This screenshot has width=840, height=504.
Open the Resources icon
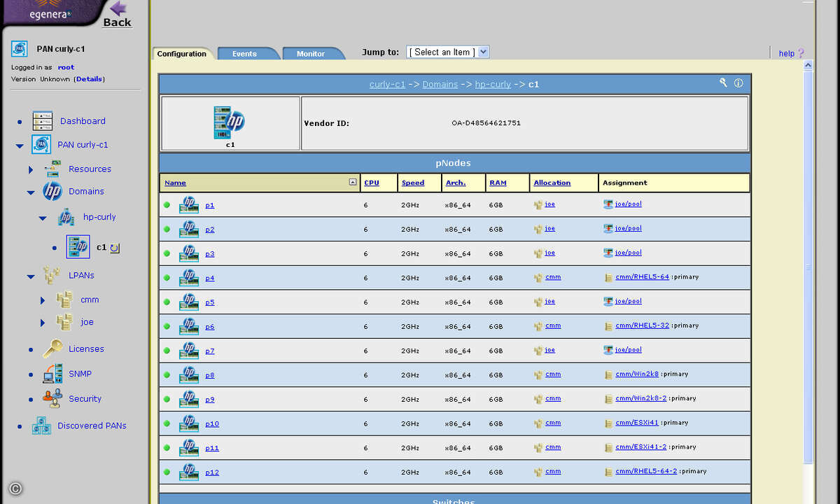pos(52,169)
